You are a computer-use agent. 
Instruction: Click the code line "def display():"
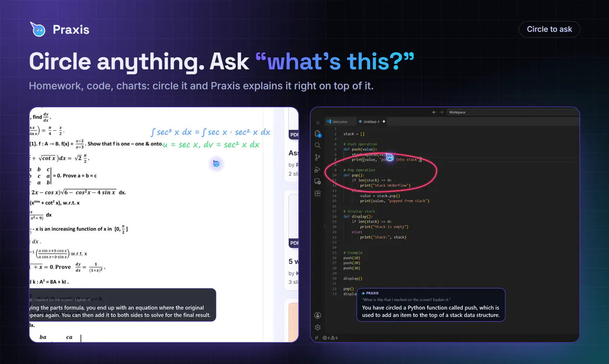click(x=358, y=216)
